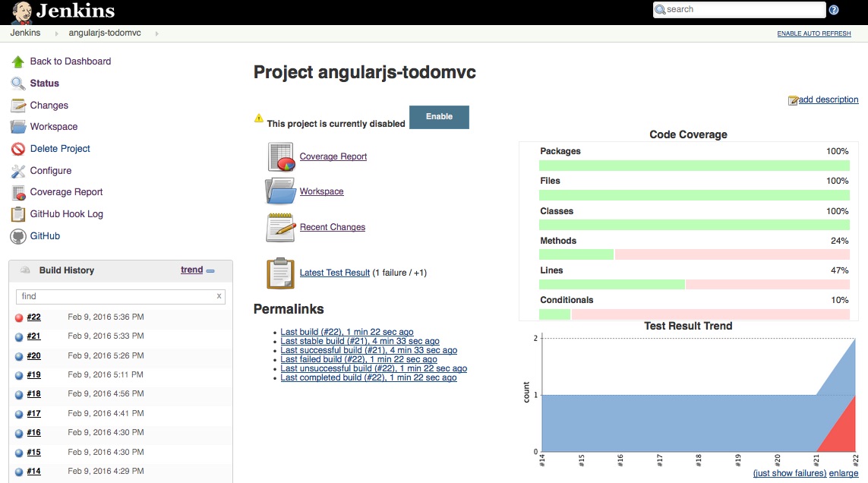Click the Enable project button

[439, 117]
